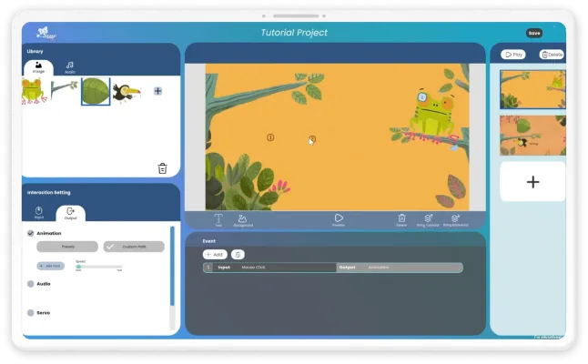Click the Preview play icon under canvas

[x=339, y=219]
